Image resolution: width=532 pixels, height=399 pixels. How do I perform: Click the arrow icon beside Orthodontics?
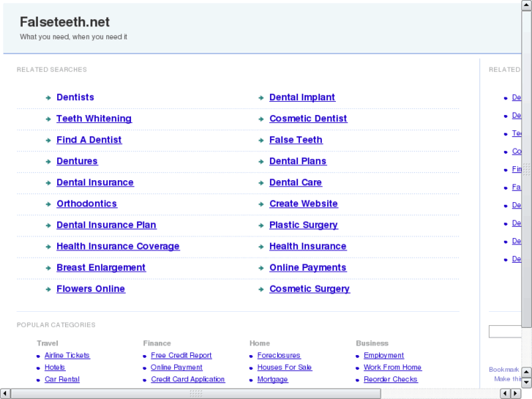point(48,204)
